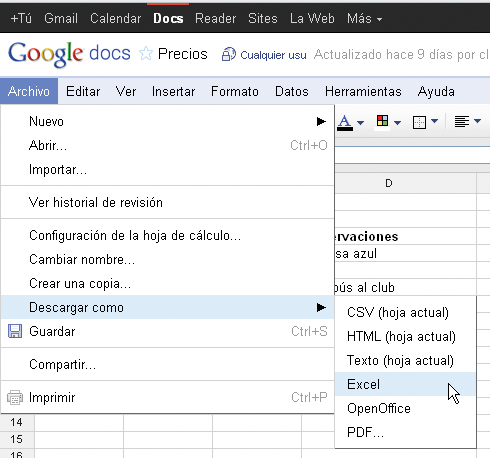This screenshot has width=490, height=458.
Task: Download as Excel
Action: coord(405,384)
